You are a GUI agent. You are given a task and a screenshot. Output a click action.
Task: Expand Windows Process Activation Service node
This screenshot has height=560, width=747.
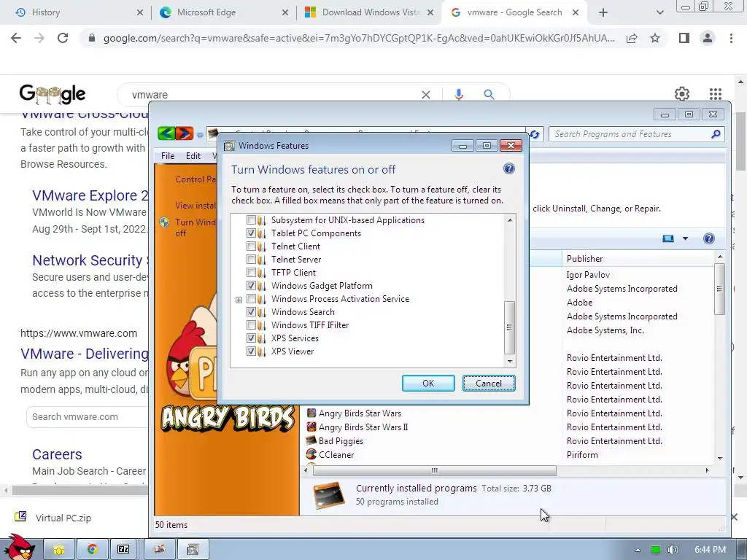point(239,300)
